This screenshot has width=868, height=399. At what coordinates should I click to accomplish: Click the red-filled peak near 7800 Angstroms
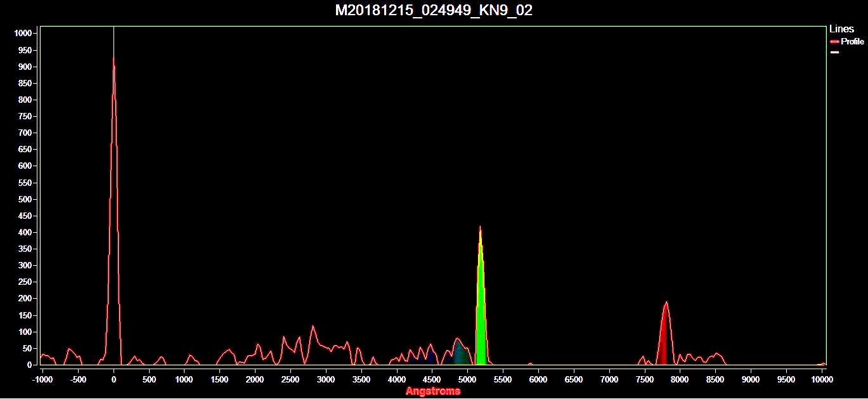pos(664,336)
